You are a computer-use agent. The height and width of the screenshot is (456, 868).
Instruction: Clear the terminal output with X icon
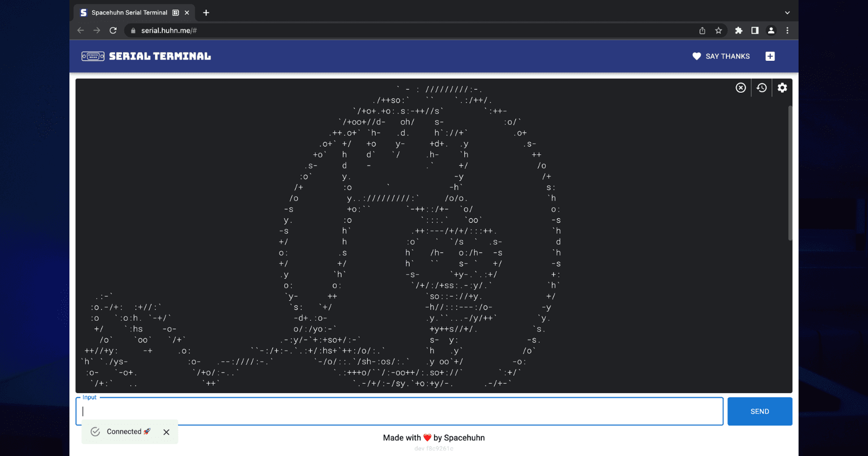click(741, 88)
